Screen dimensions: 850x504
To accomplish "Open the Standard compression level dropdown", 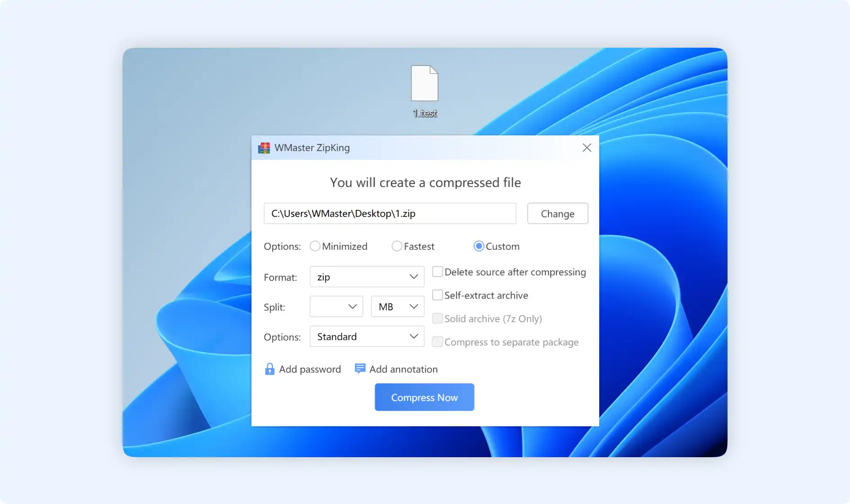I will [x=367, y=337].
